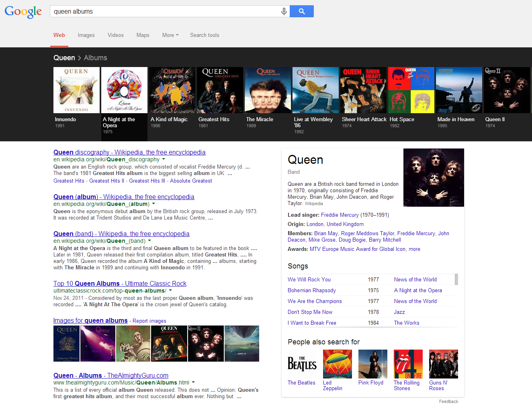Click the Queen band photo in knowledge panel

[434, 177]
